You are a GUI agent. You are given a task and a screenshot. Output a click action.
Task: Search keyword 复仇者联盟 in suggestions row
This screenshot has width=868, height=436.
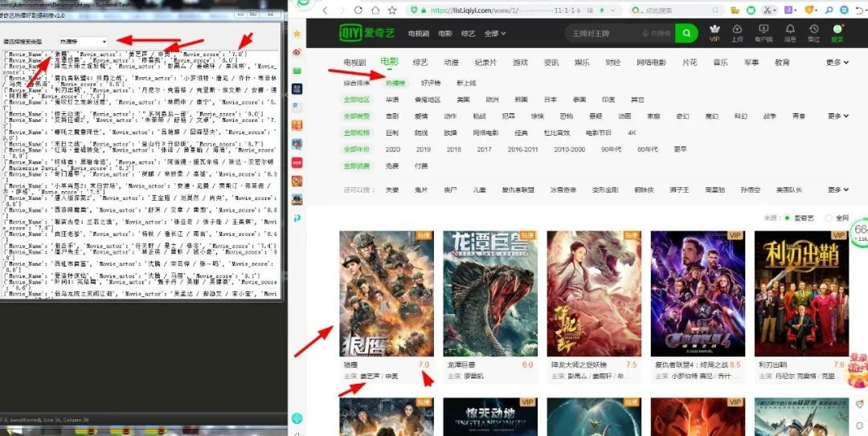coord(518,189)
